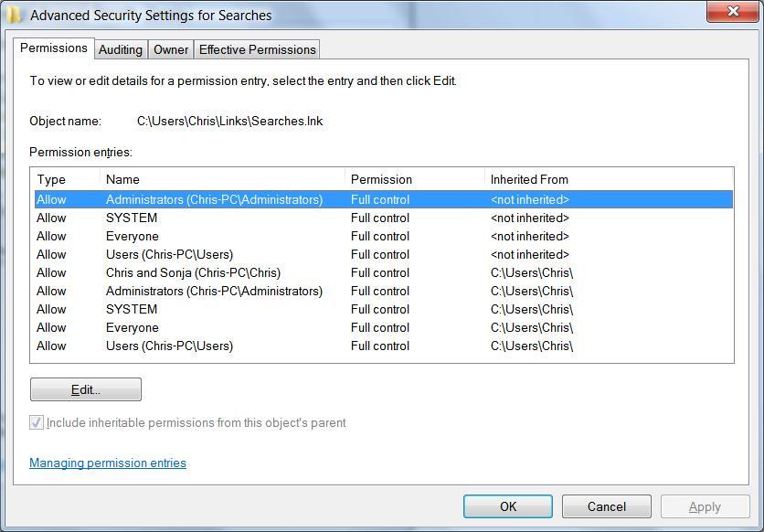The image size is (764, 532).
Task: Switch to the Auditing tab
Action: click(x=121, y=49)
